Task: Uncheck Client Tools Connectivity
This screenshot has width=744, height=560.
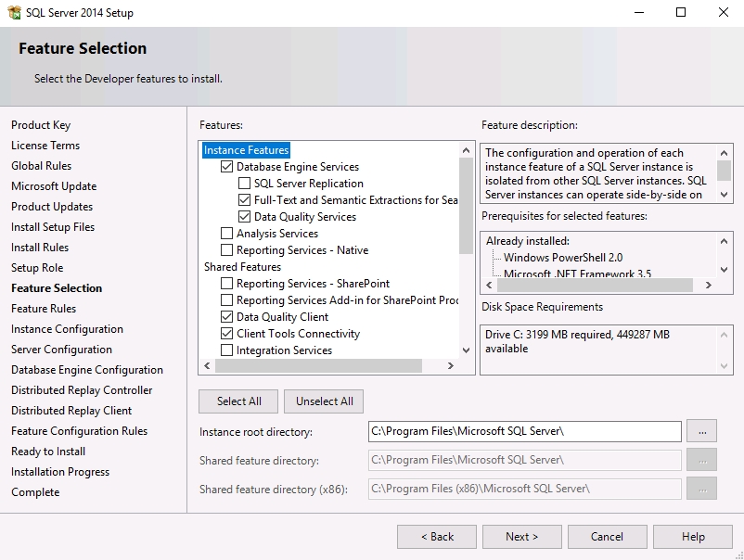Action: (x=226, y=334)
